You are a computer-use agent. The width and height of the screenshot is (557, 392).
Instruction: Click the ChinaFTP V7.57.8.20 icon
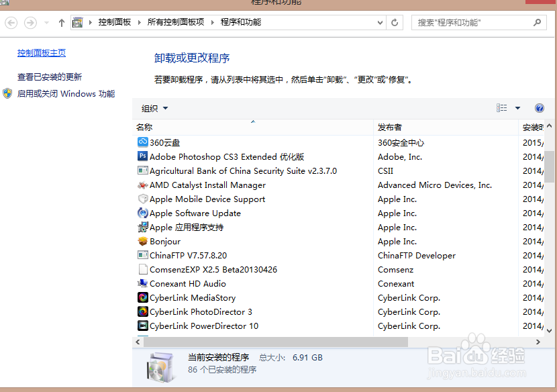pyautogui.click(x=142, y=255)
